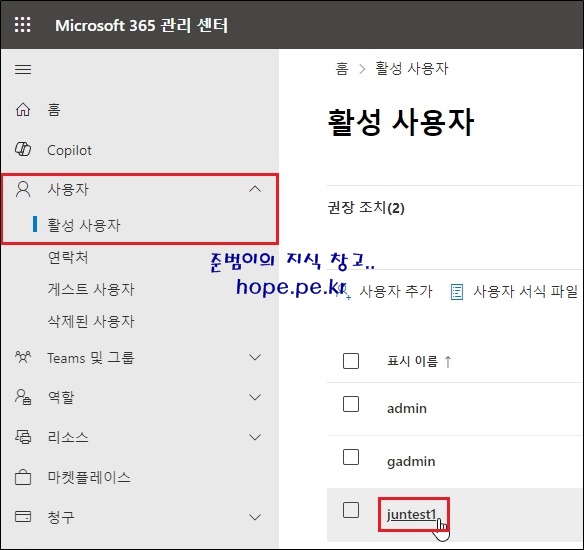Screen dimensions: 584x550
Task: Open the gadmin user entry
Action: click(x=411, y=462)
